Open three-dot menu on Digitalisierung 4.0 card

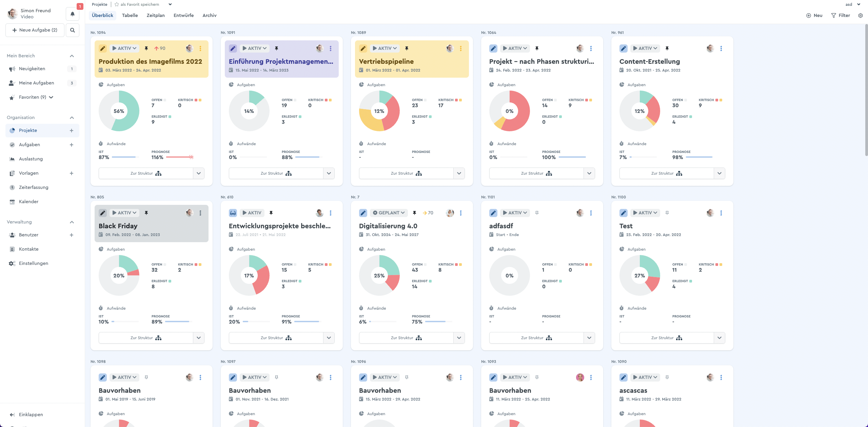click(461, 213)
